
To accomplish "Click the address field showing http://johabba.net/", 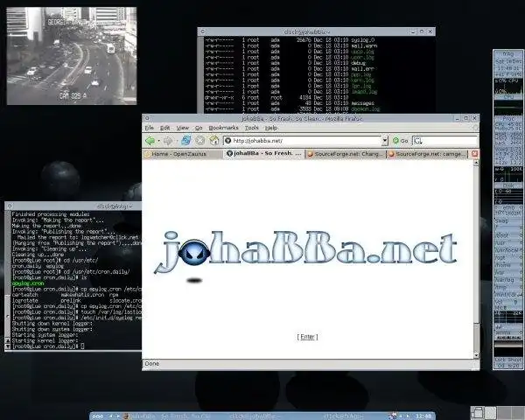I will 303,141.
